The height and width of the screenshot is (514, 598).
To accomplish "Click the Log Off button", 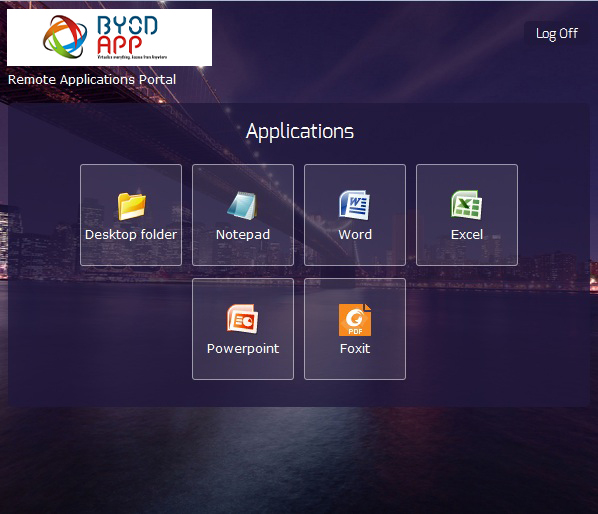I will click(x=556, y=34).
